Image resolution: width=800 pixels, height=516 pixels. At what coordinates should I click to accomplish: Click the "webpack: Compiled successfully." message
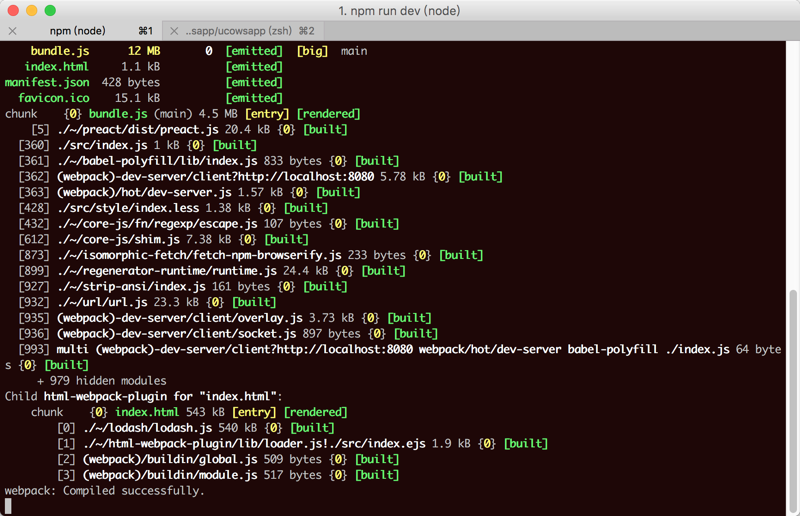(x=104, y=491)
